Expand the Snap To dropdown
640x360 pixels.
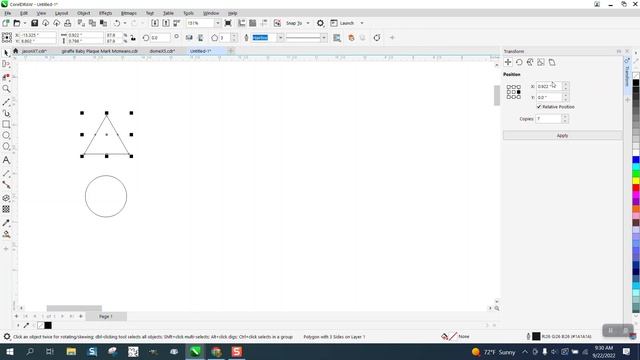coord(308,23)
